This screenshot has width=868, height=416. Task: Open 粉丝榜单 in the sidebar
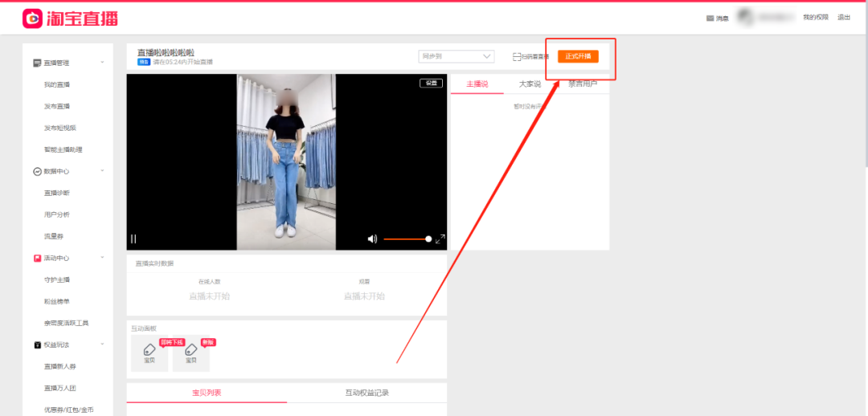coord(57,301)
